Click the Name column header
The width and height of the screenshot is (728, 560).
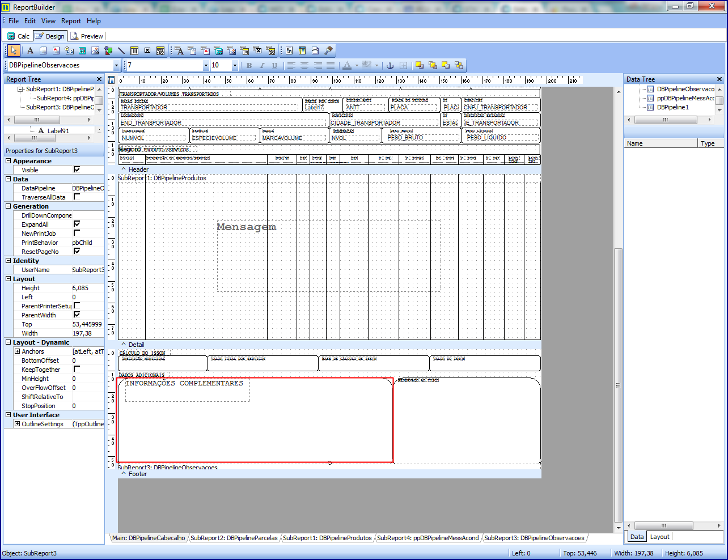click(660, 143)
